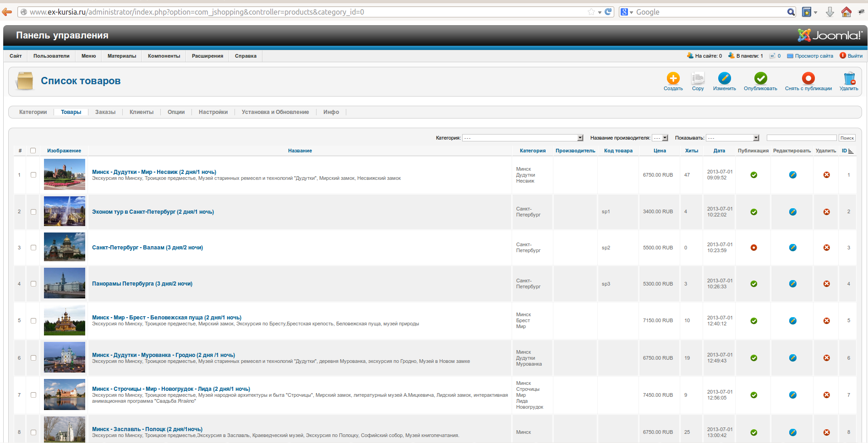868x443 pixels.
Task: Open the Пользователи menu
Action: point(51,56)
